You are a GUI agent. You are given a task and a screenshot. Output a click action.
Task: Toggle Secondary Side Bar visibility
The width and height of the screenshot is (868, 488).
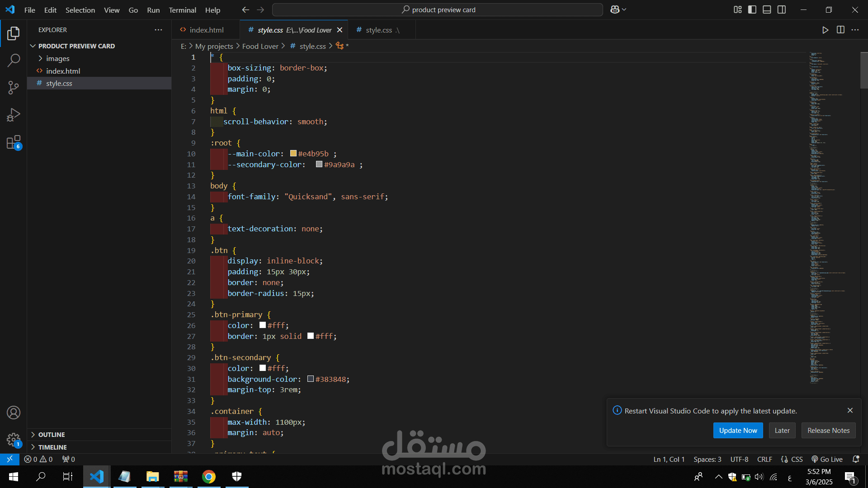click(x=782, y=9)
